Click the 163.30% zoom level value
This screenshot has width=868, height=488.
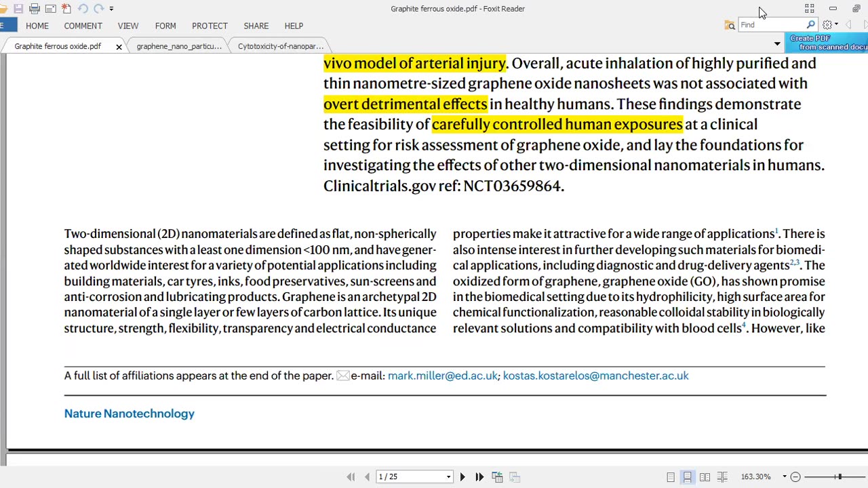tap(756, 477)
